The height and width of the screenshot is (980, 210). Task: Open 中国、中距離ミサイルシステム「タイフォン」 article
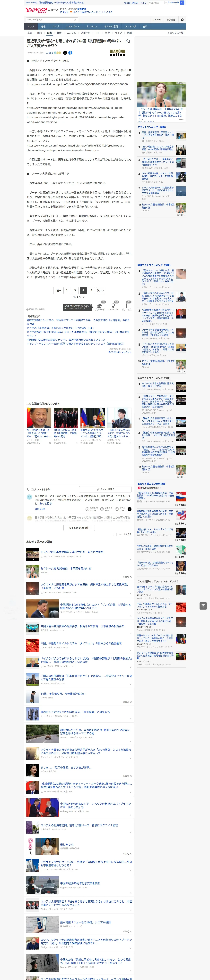pos(81,643)
